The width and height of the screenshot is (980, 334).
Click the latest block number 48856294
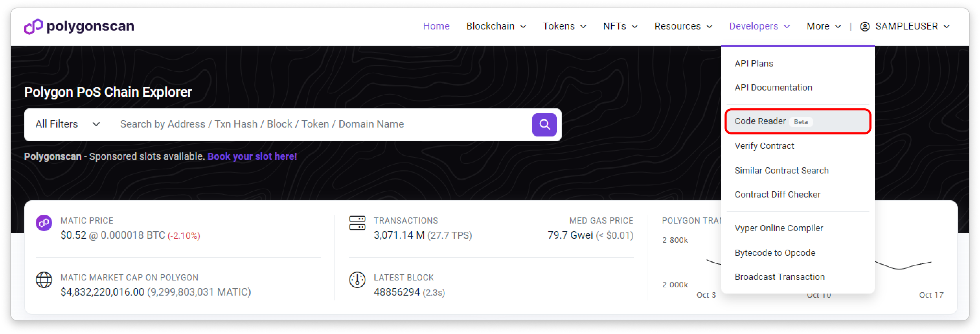(396, 292)
